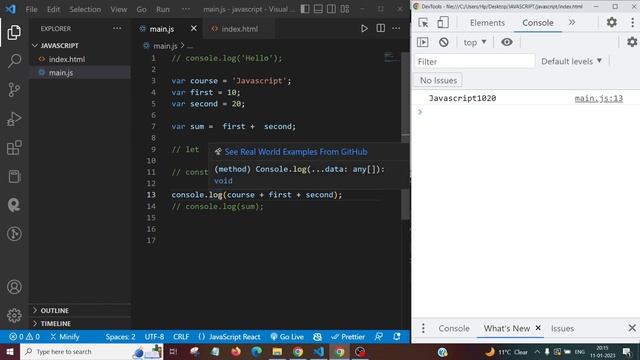Expand the OUTLINE section
This screenshot has height=360, width=640.
pos(80,310)
